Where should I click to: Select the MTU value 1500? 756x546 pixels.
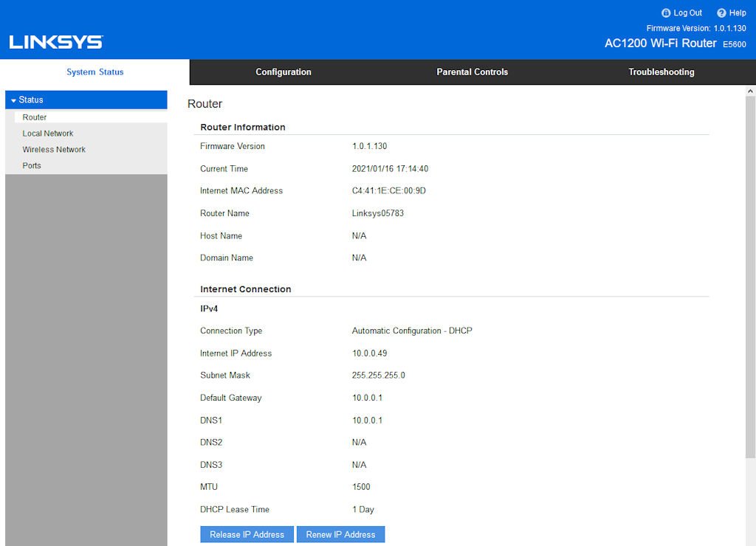tap(361, 487)
